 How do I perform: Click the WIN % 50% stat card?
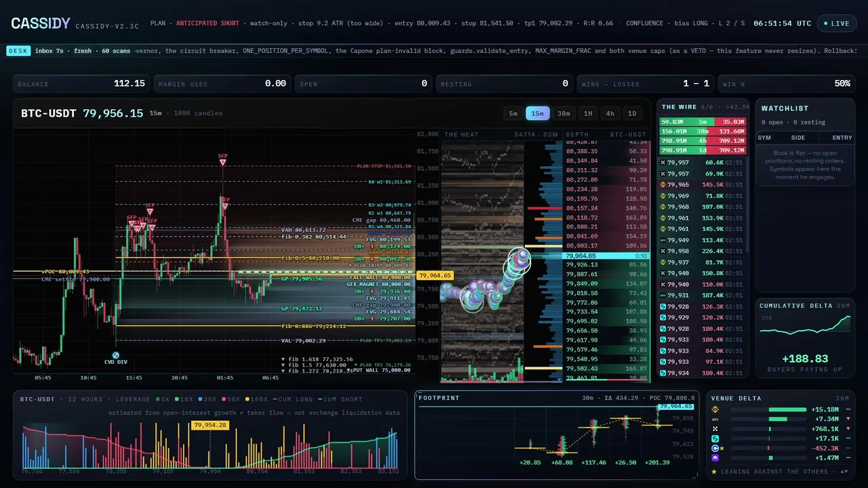click(x=786, y=83)
